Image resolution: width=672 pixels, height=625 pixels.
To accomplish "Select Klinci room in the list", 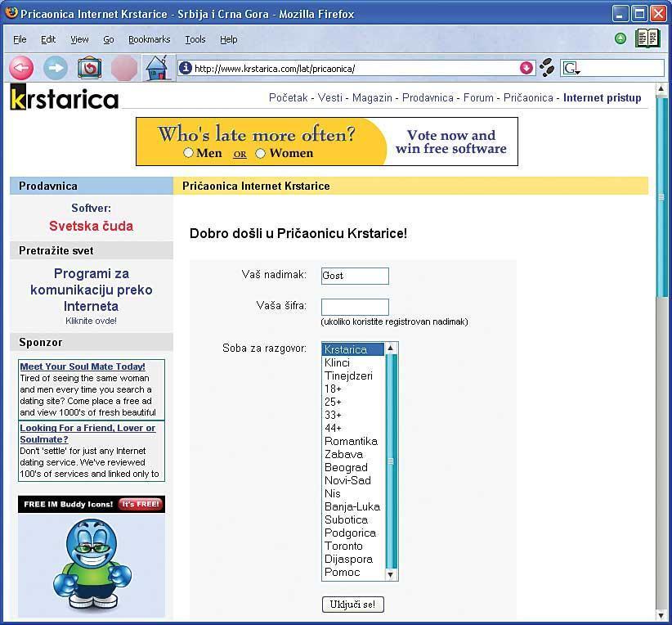I will pos(352,362).
